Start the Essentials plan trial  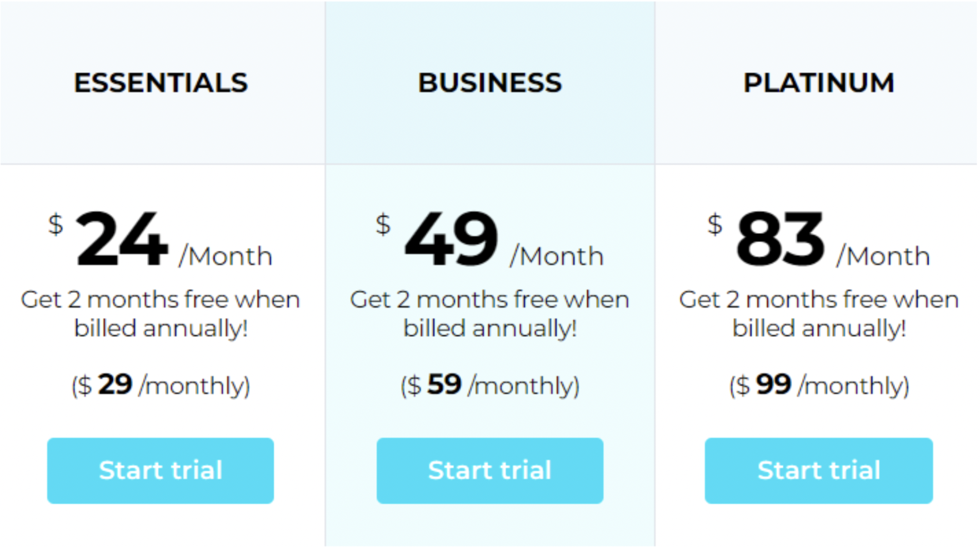(160, 470)
